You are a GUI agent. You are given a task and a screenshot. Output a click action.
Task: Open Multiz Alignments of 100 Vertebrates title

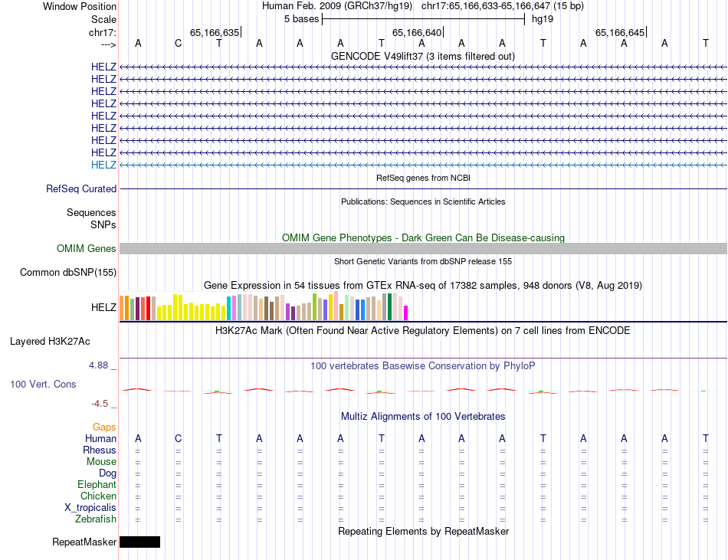[x=423, y=416]
